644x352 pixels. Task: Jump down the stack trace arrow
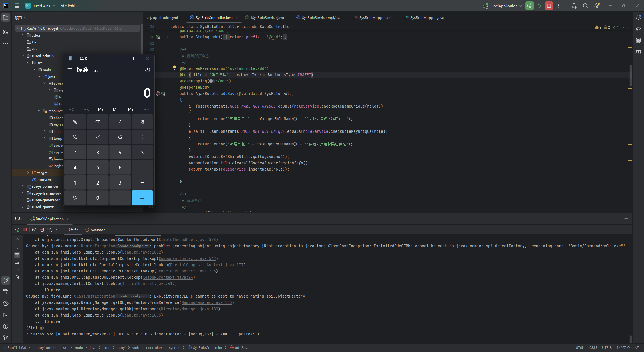point(17,247)
